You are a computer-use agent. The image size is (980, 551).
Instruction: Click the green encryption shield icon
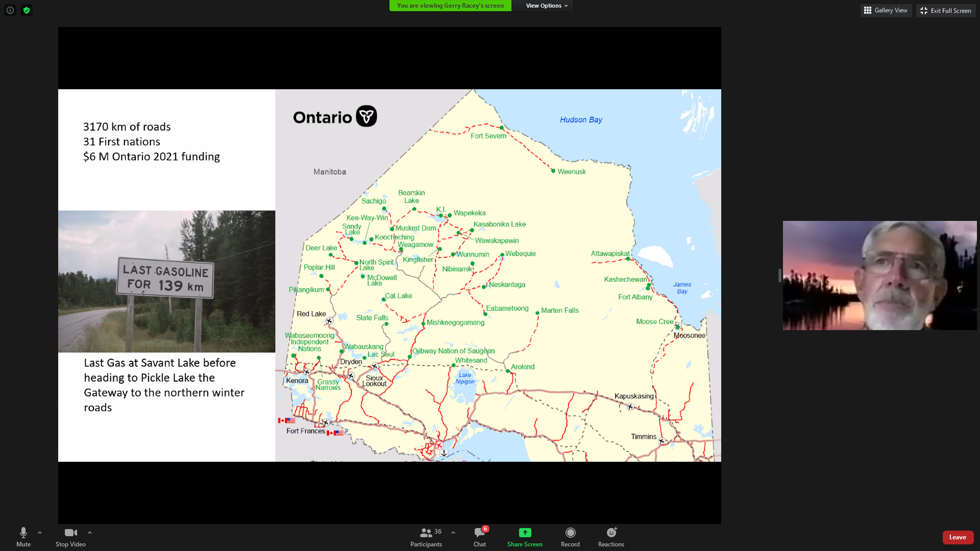click(27, 10)
